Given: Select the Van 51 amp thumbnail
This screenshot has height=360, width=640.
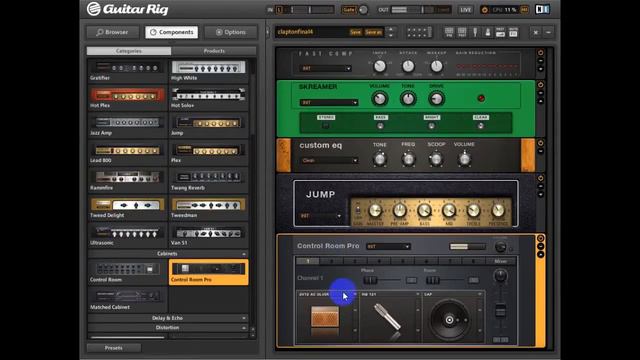Looking at the screenshot, I should 209,235.
